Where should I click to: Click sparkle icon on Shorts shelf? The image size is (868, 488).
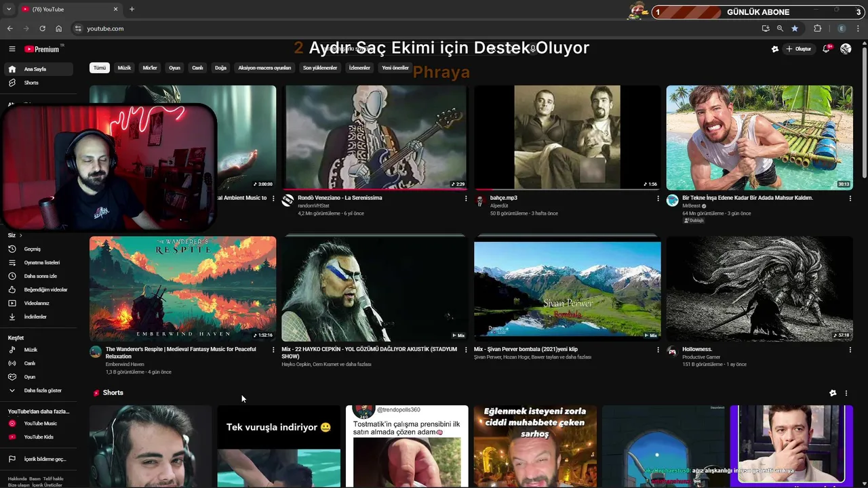pyautogui.click(x=833, y=393)
